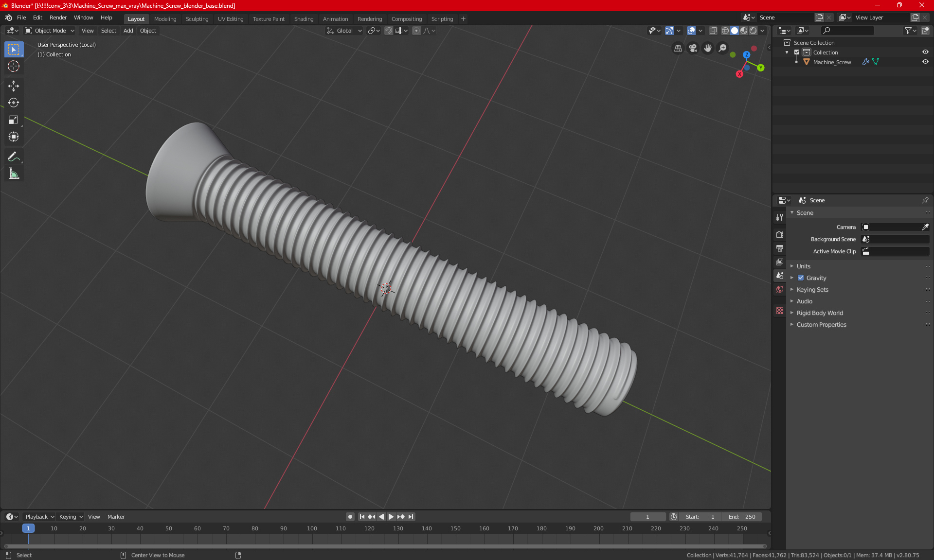934x560 pixels.
Task: Hide the Collection with its eye icon
Action: click(x=925, y=52)
